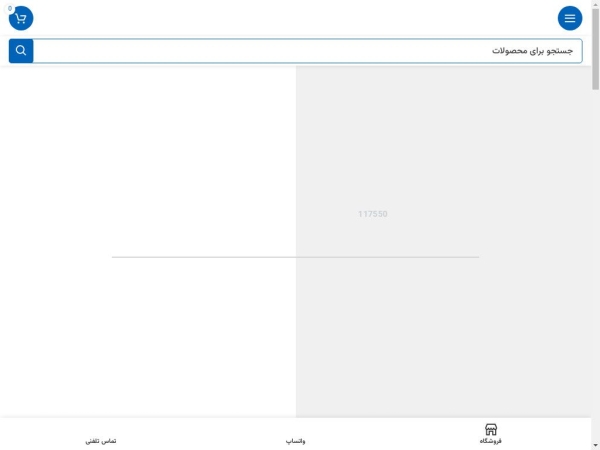Open the hamburger menu

[x=570, y=18]
